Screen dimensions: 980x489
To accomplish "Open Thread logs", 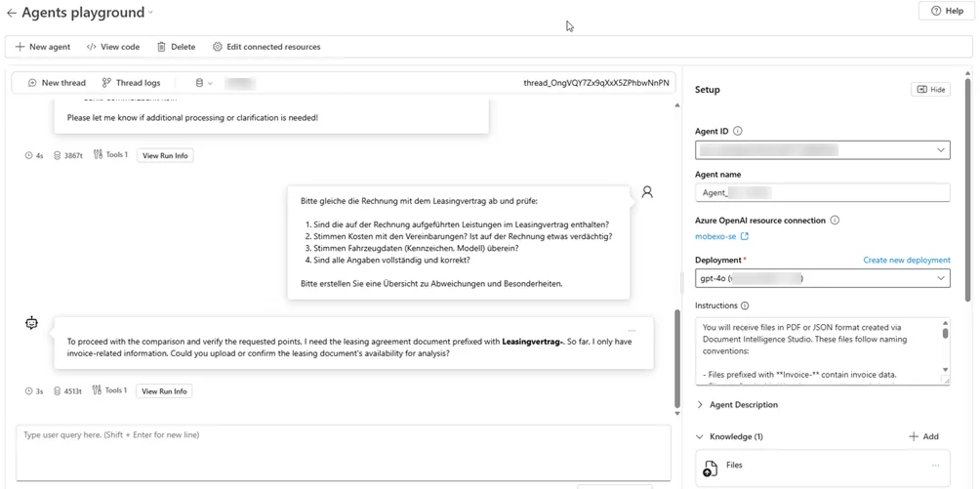I will 131,83.
